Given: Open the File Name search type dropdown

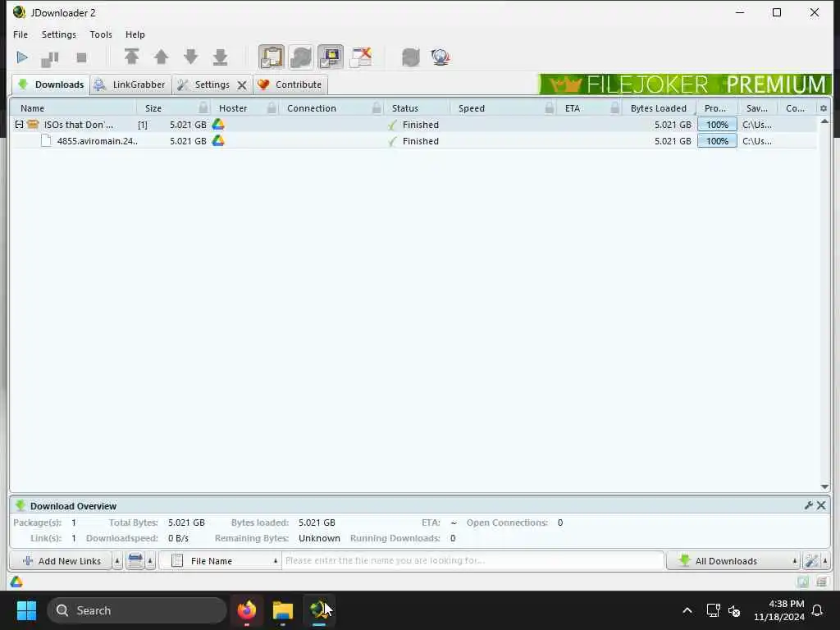Looking at the screenshot, I should pyautogui.click(x=221, y=561).
